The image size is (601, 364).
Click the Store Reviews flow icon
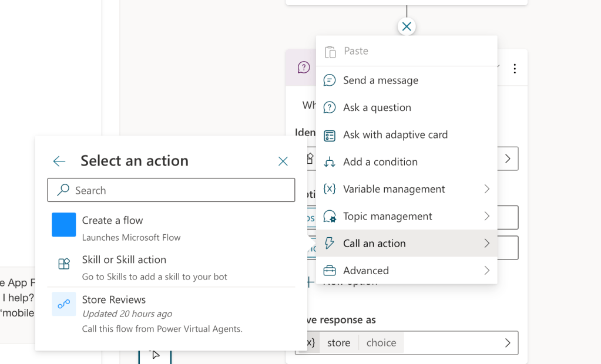63,304
